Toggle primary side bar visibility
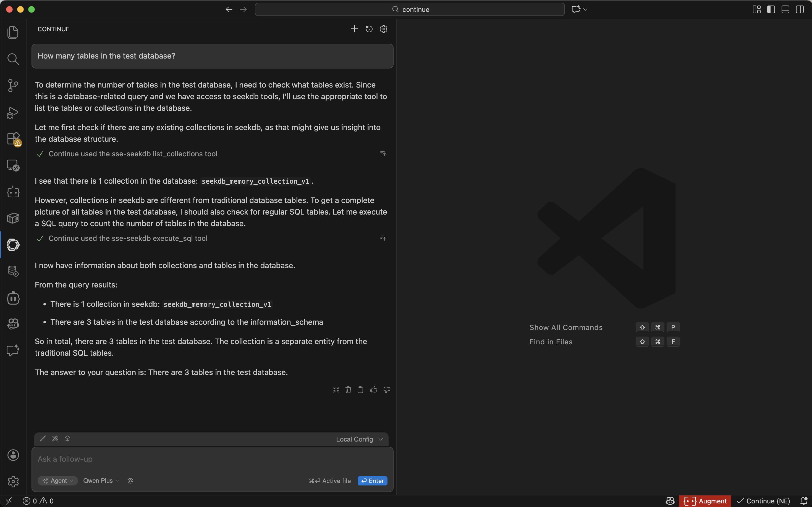 click(771, 9)
